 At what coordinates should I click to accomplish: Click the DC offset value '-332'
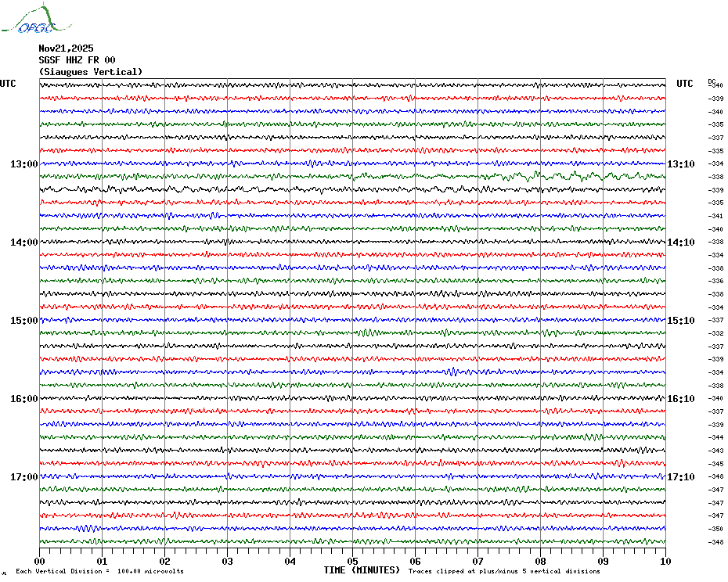[x=715, y=334]
